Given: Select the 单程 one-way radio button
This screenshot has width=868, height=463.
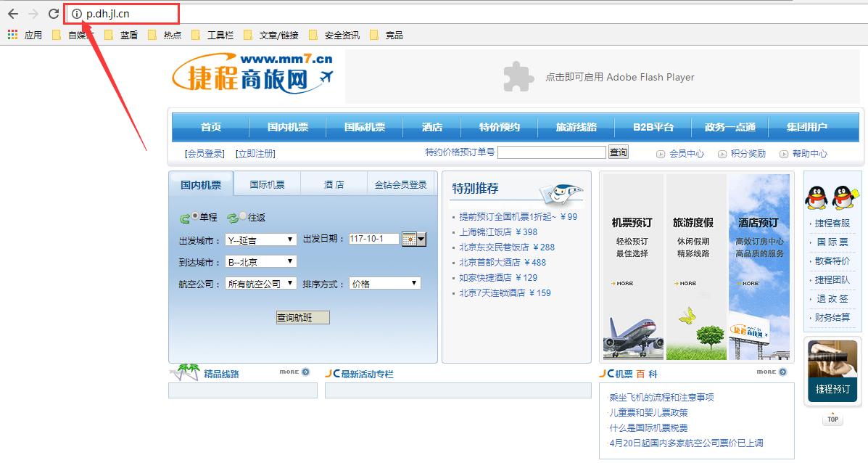Looking at the screenshot, I should click(x=196, y=216).
